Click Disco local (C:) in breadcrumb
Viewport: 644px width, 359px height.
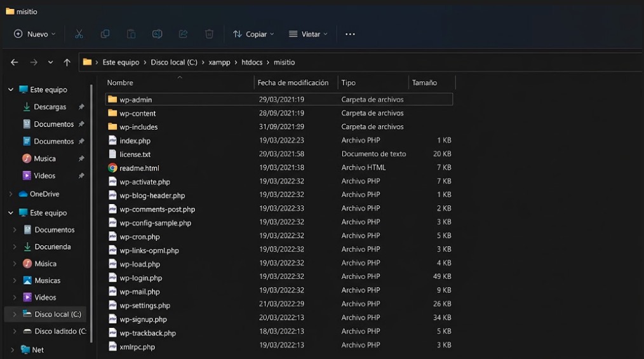(x=174, y=62)
